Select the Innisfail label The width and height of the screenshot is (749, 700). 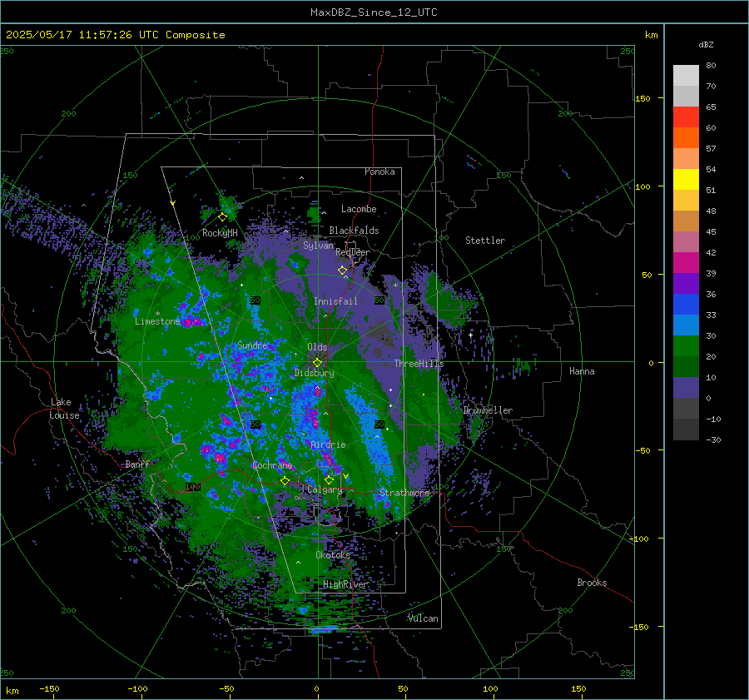(x=335, y=301)
